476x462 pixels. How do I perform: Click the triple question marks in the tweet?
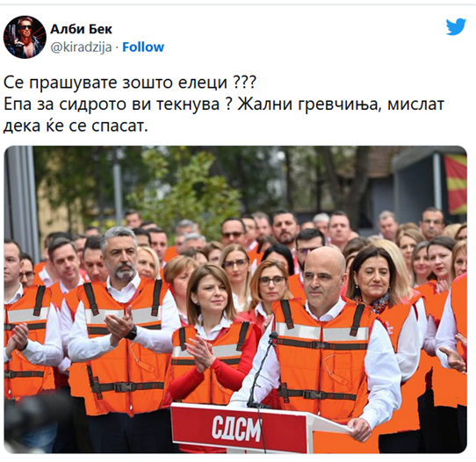(245, 82)
